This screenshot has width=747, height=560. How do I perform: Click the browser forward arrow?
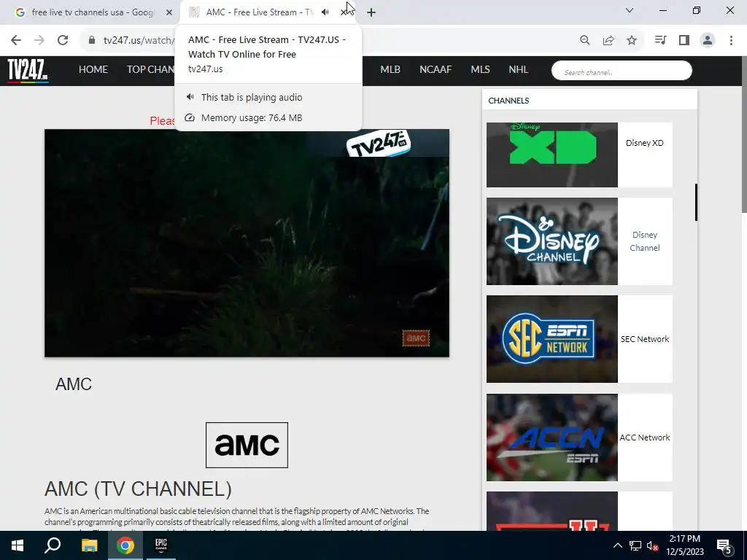(39, 40)
